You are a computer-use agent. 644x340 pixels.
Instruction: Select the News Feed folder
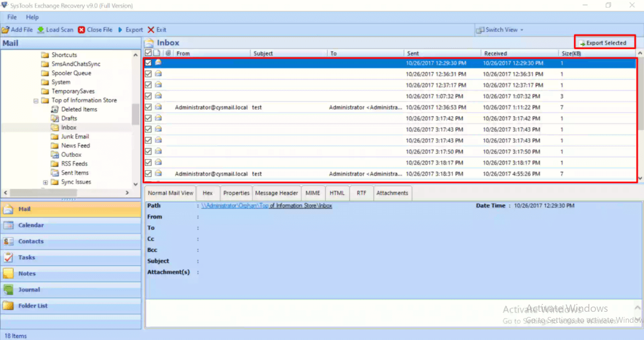[76, 146]
